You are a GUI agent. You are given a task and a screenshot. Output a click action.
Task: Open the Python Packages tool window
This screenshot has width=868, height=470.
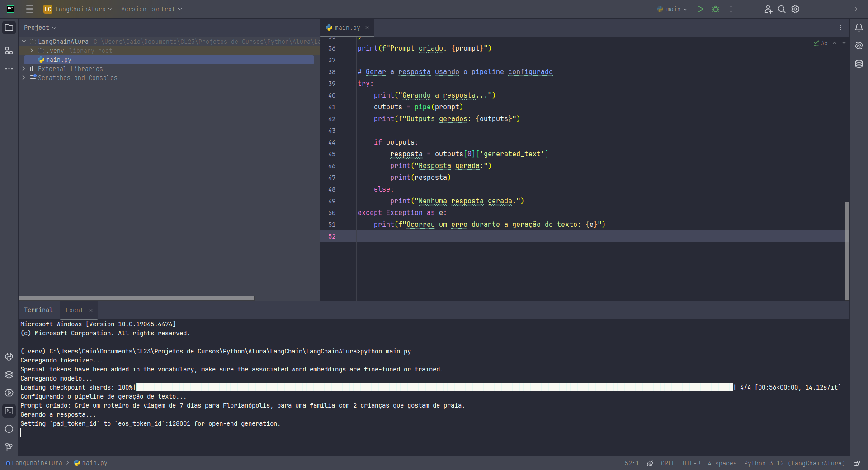pos(9,375)
